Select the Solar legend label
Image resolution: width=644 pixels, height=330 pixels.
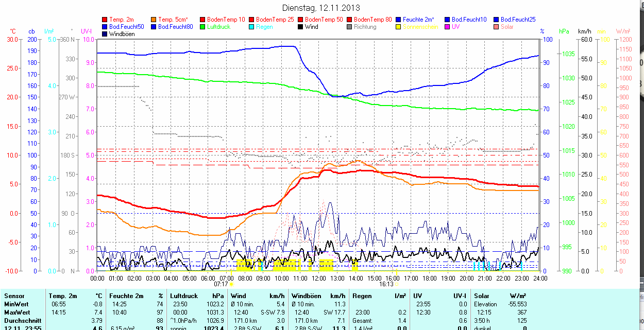(507, 27)
